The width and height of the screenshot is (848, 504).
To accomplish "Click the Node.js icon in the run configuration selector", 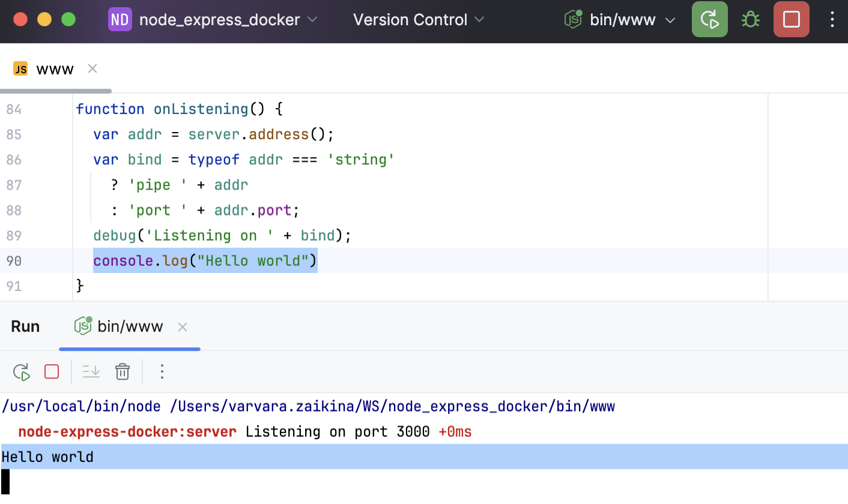I will click(572, 19).
